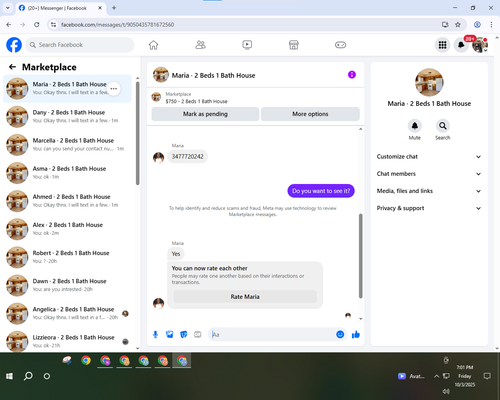This screenshot has width=500, height=400.
Task: Open the Watch video icon
Action: pos(247,45)
